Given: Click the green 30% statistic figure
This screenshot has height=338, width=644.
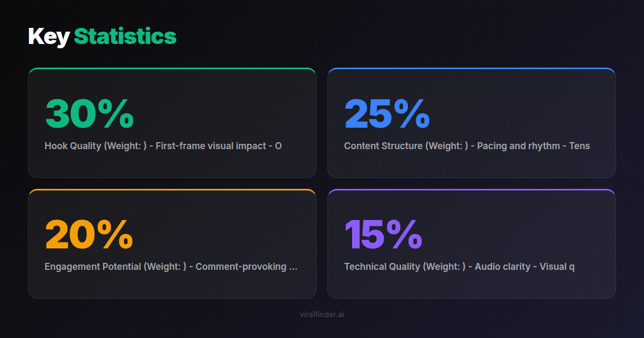Looking at the screenshot, I should (x=89, y=114).
